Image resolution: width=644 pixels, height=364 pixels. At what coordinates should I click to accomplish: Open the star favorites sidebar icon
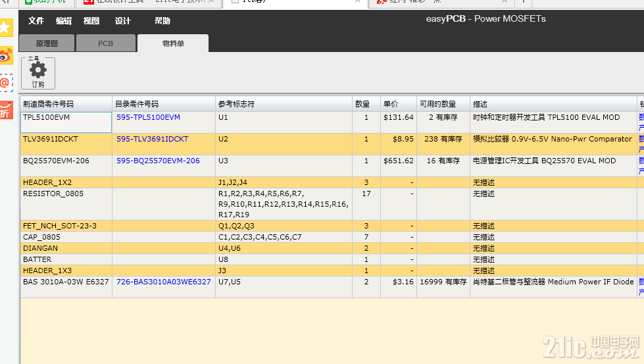point(6,28)
